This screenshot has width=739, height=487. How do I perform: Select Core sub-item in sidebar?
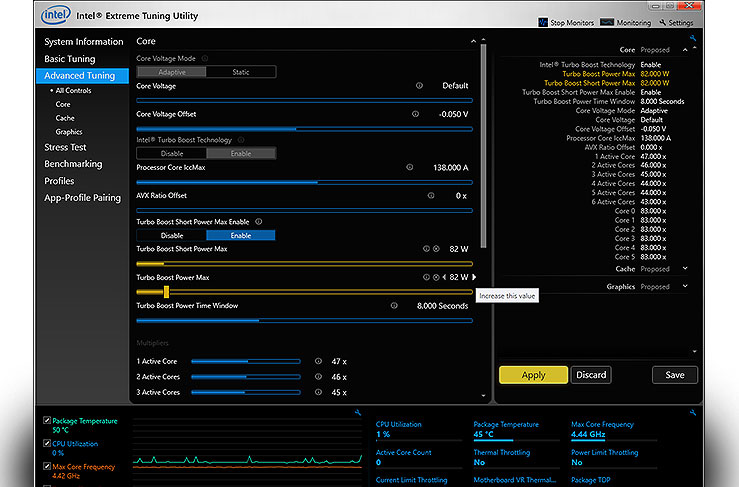[x=63, y=104]
